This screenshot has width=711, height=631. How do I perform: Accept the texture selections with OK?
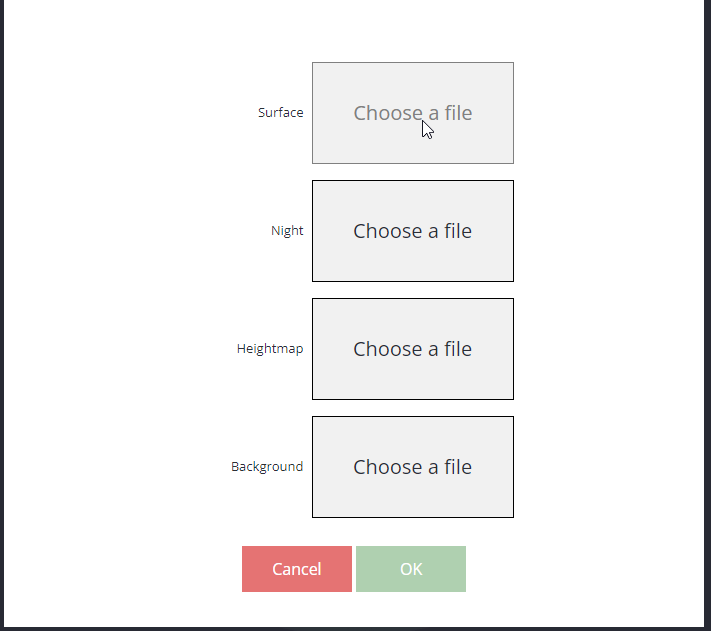(x=411, y=568)
